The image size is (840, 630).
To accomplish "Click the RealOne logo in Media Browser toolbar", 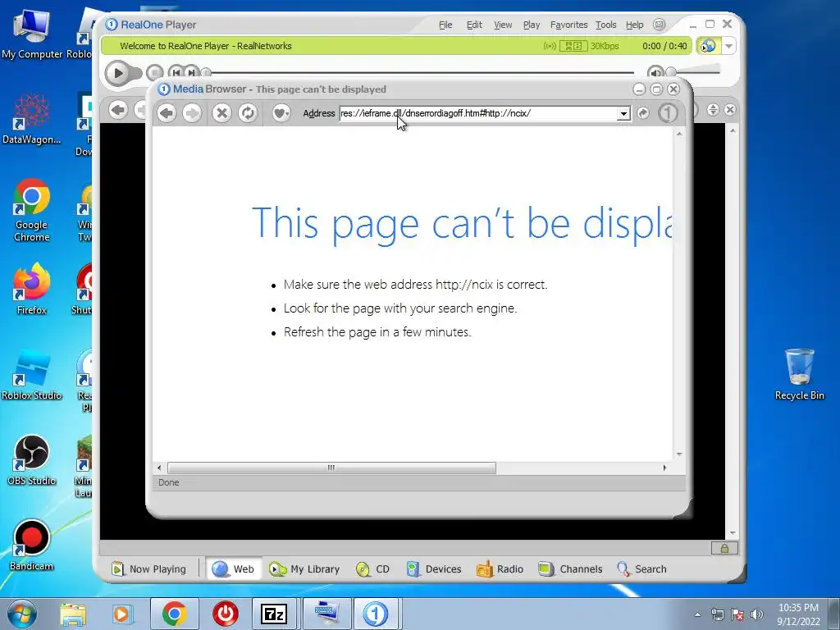I will coord(668,113).
